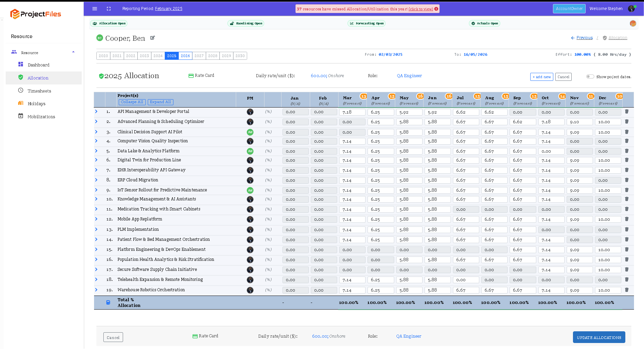Expand ERP Cloud Migration row

click(x=96, y=180)
